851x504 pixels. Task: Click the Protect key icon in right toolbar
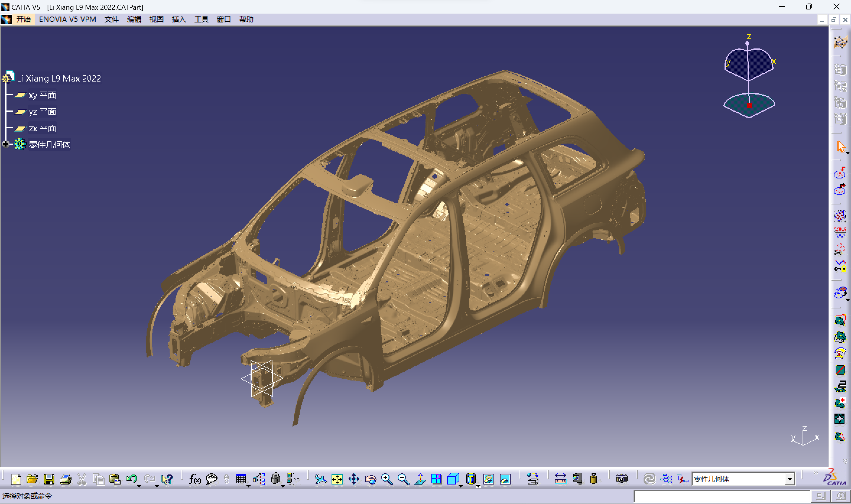[x=840, y=266]
